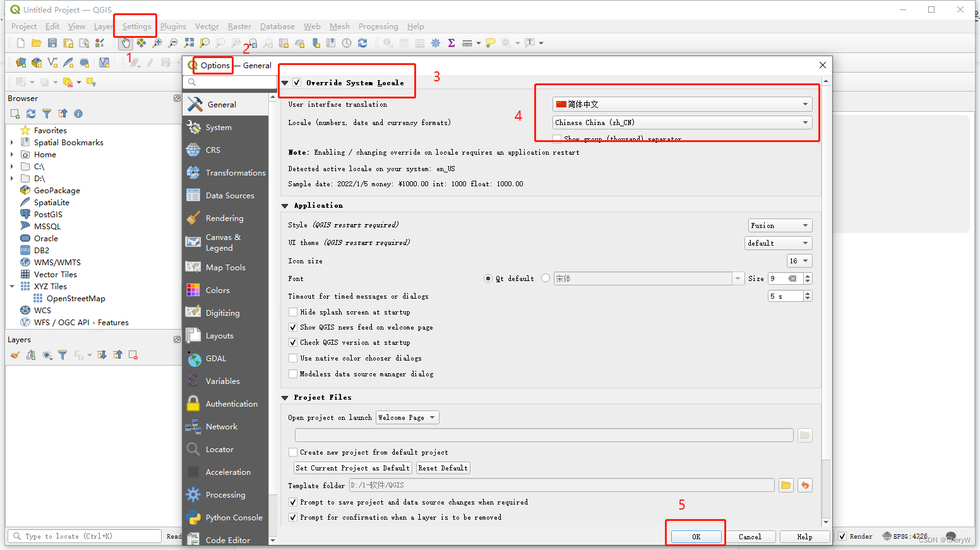Select the Python Console options tab
Viewport: 980px width, 550px height.
pyautogui.click(x=225, y=518)
